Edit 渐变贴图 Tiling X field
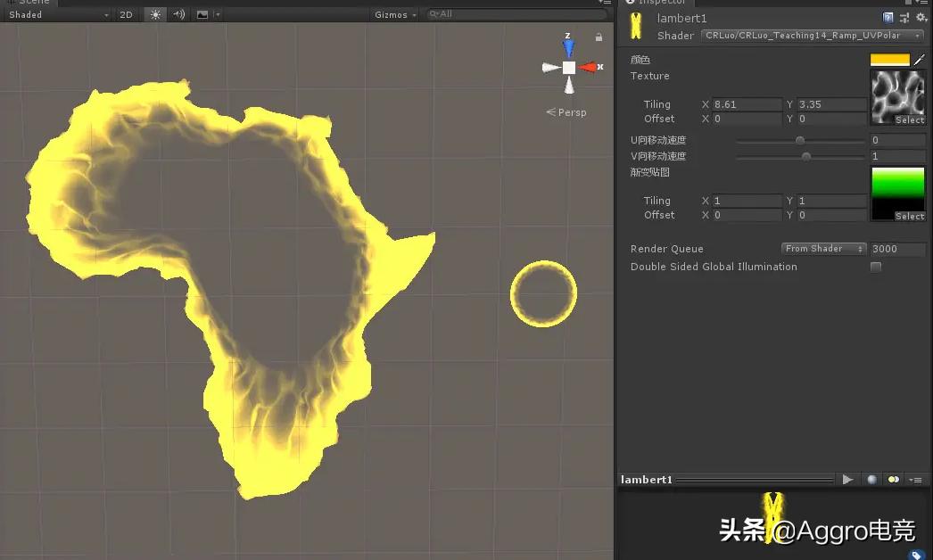 tap(747, 201)
